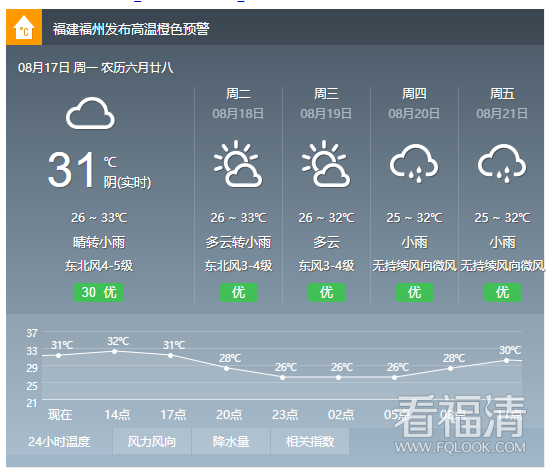Viewport: 553px width, 474px height.
Task: Click the 20点 time axis label
Action: [229, 414]
